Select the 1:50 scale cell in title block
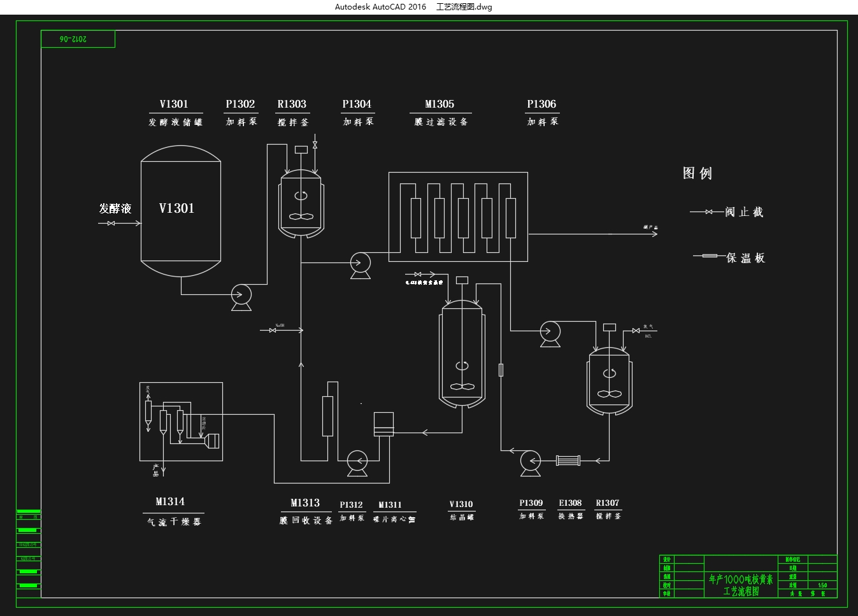Viewport: 858px width, 616px height. coord(822,585)
